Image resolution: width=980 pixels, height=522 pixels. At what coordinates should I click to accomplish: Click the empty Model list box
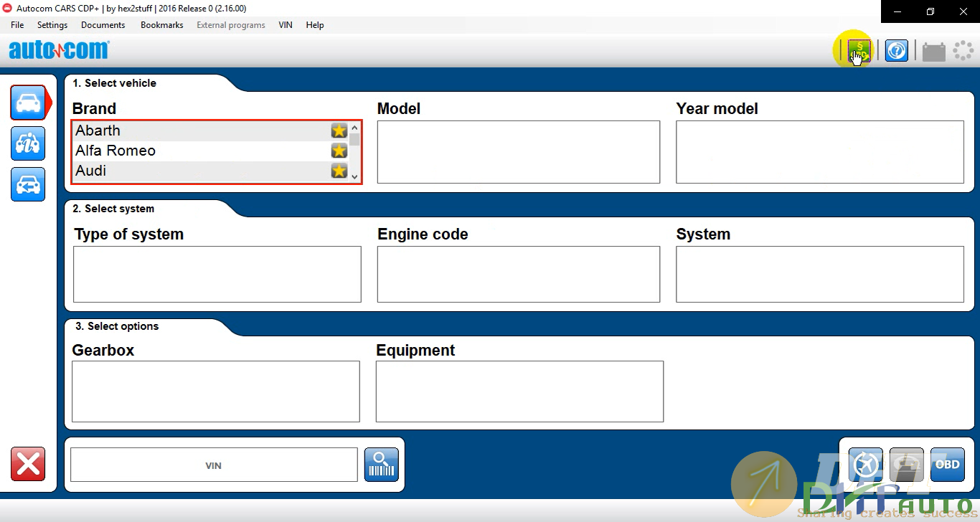coord(519,152)
